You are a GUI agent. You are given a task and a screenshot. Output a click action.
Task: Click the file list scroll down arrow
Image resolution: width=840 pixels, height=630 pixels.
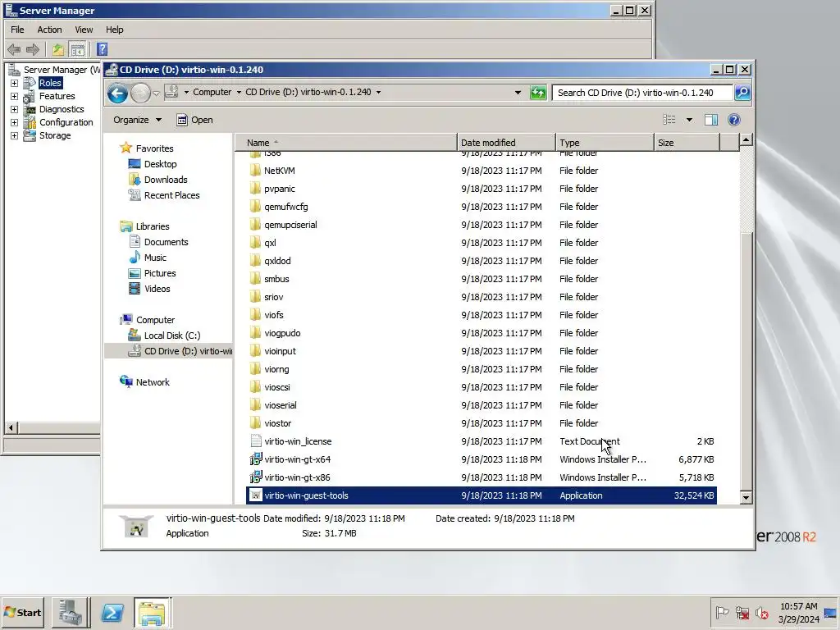[x=746, y=498]
